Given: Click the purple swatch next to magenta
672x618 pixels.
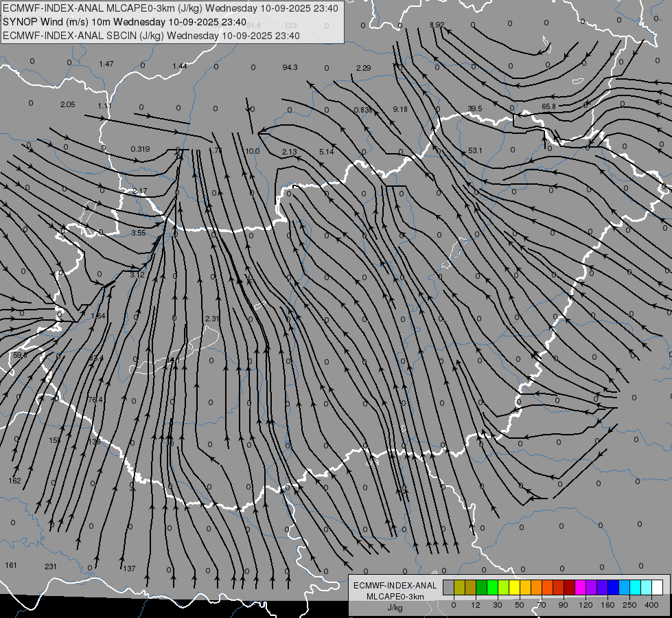Looking at the screenshot, I should 592,587.
